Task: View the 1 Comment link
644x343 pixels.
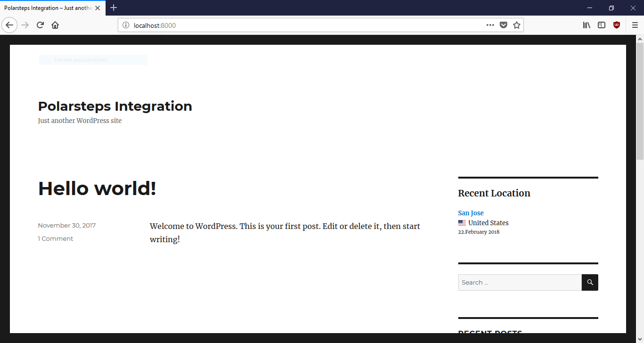Action: [56, 239]
